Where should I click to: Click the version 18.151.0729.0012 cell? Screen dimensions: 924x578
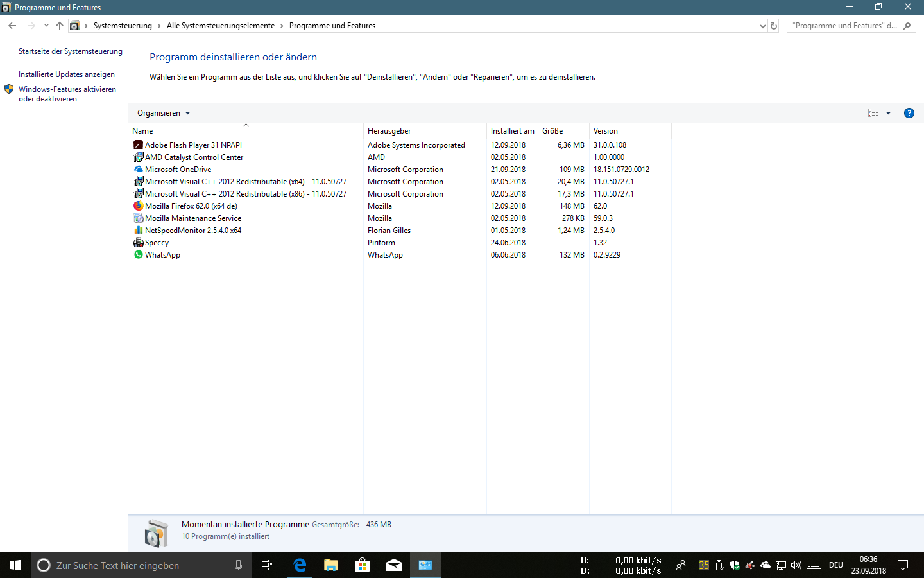[621, 170]
